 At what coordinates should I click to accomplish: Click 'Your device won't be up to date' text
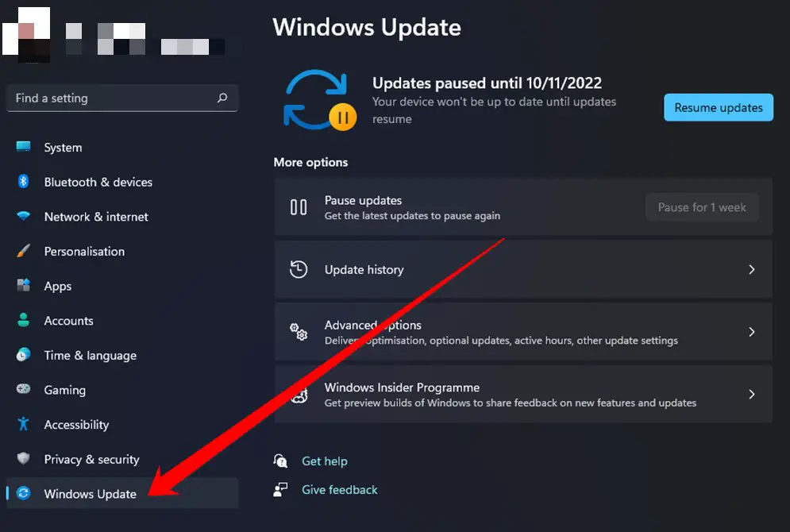pos(495,110)
